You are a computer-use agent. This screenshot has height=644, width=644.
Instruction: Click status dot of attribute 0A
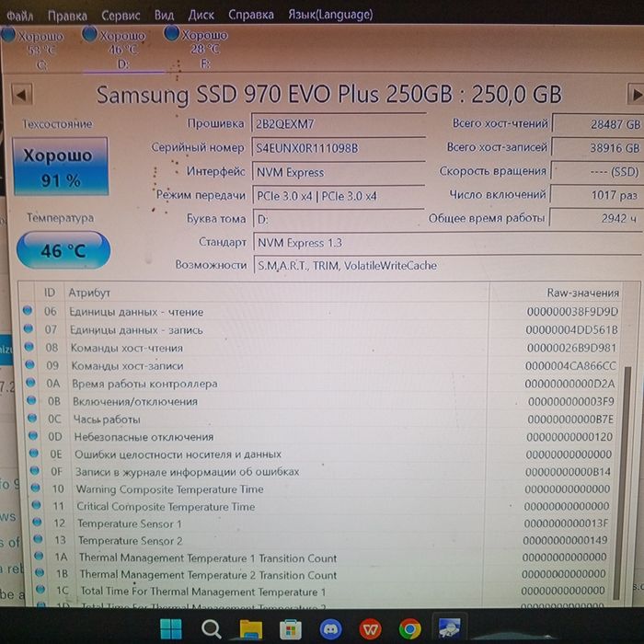(30, 383)
